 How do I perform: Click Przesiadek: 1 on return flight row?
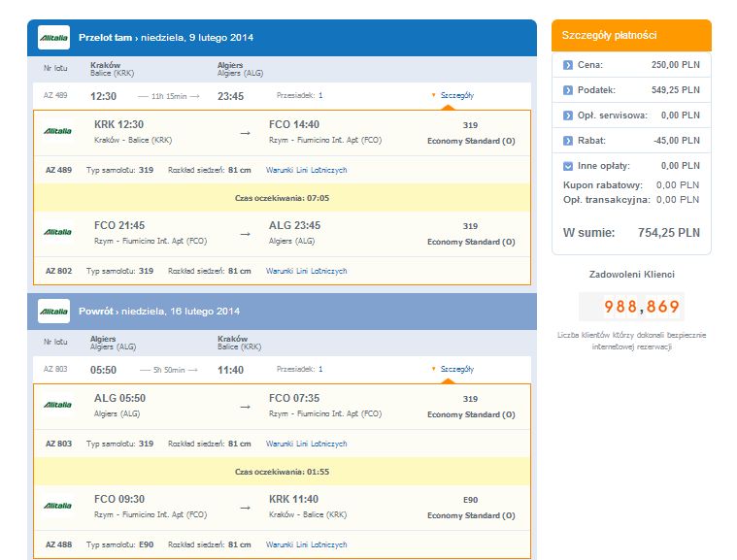tap(299, 369)
